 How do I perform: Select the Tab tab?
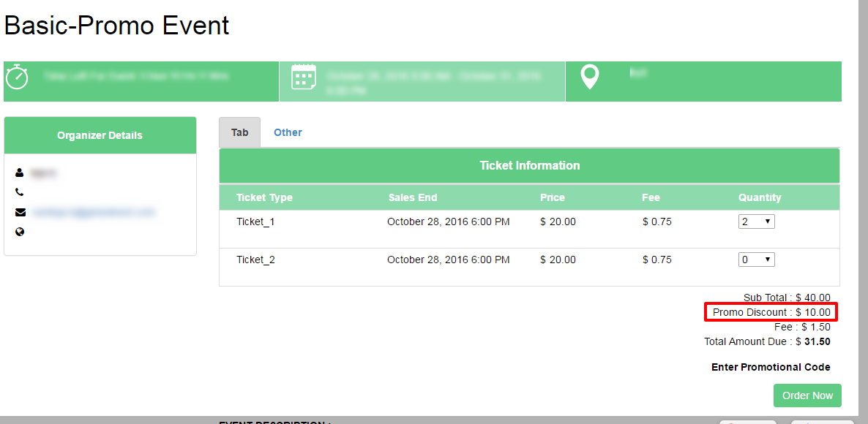[240, 132]
